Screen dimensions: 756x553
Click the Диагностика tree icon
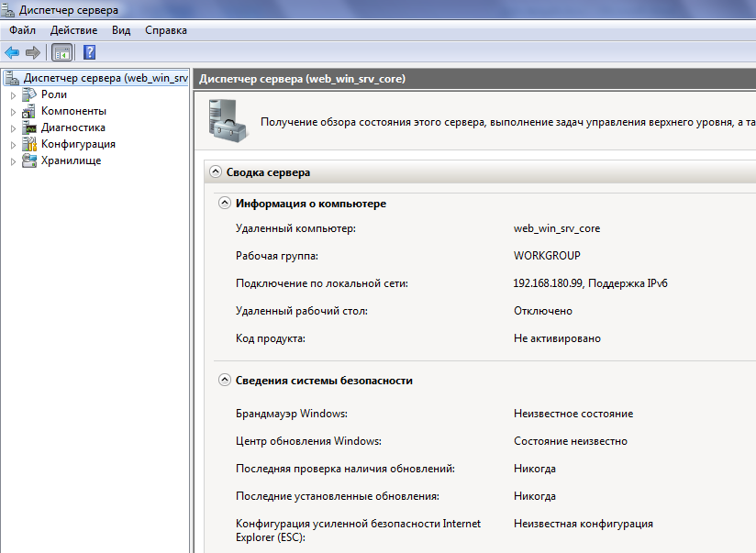(29, 127)
